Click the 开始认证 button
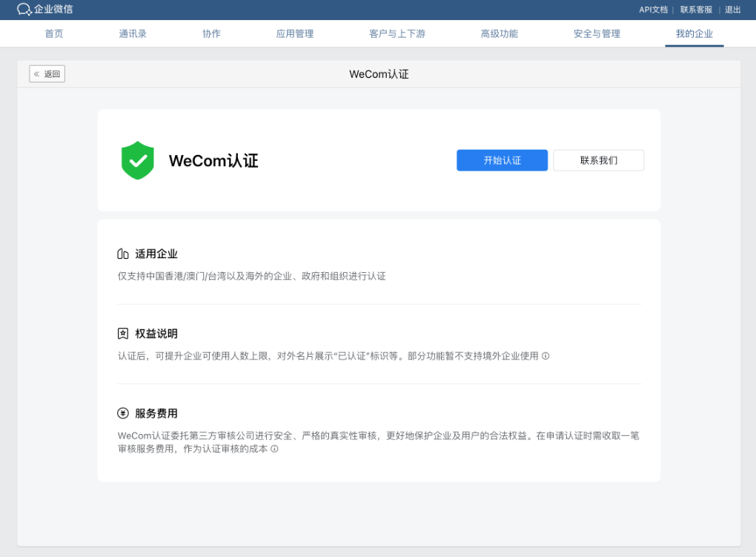The width and height of the screenshot is (756, 557). click(x=502, y=160)
